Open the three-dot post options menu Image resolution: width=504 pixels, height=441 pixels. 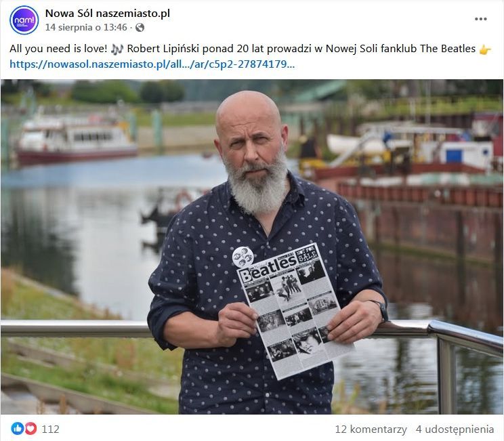coord(480,19)
